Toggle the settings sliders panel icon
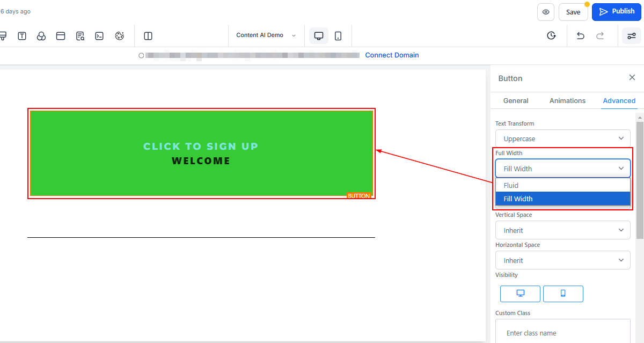 click(631, 36)
